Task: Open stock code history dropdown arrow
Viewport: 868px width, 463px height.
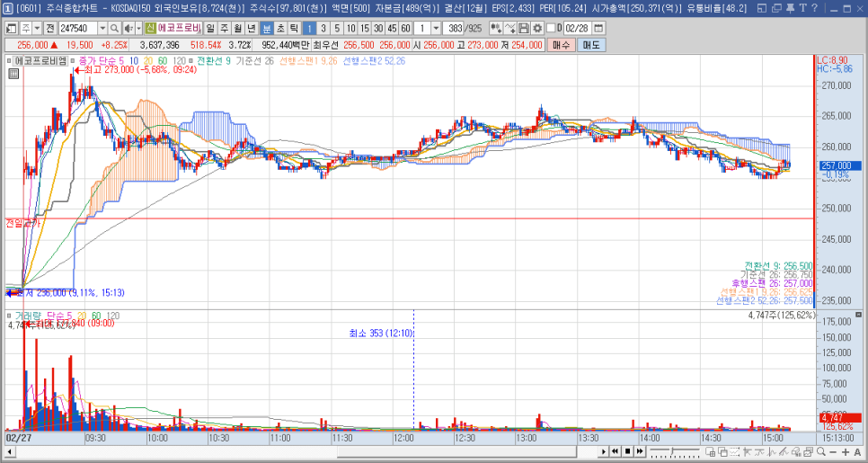Action: (x=102, y=28)
